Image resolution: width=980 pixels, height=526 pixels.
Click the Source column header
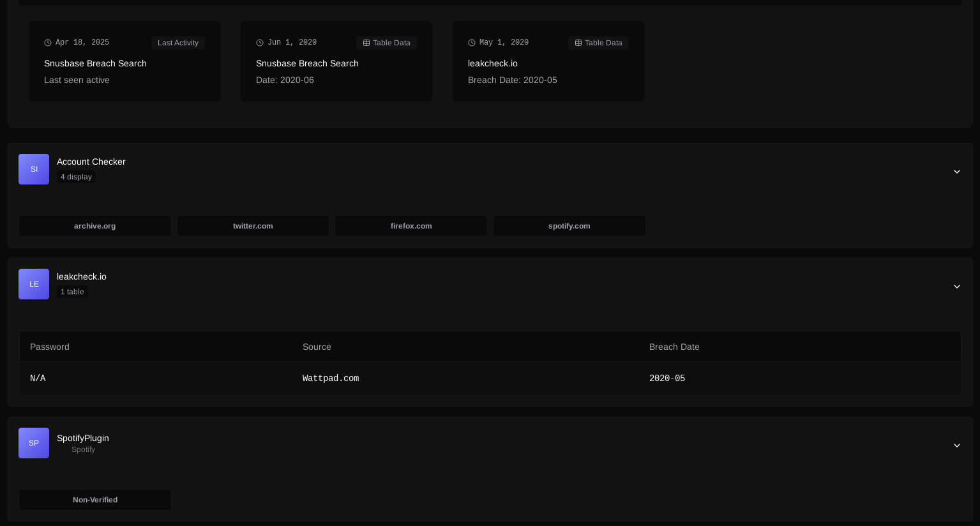pyautogui.click(x=317, y=347)
